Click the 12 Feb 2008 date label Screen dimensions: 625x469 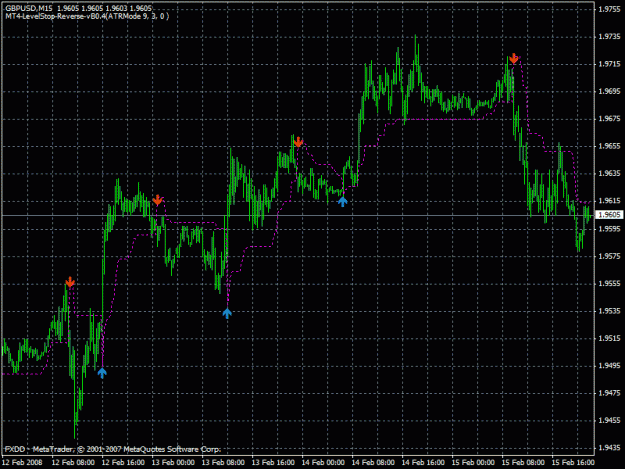click(22, 463)
